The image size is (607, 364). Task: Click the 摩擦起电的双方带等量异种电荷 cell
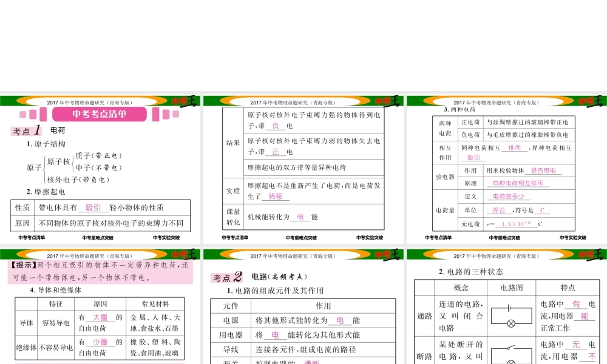coord(314,168)
